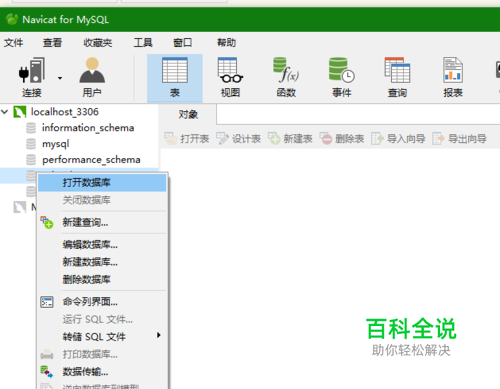
Task: Open the 窗口 window menu
Action: 182,43
